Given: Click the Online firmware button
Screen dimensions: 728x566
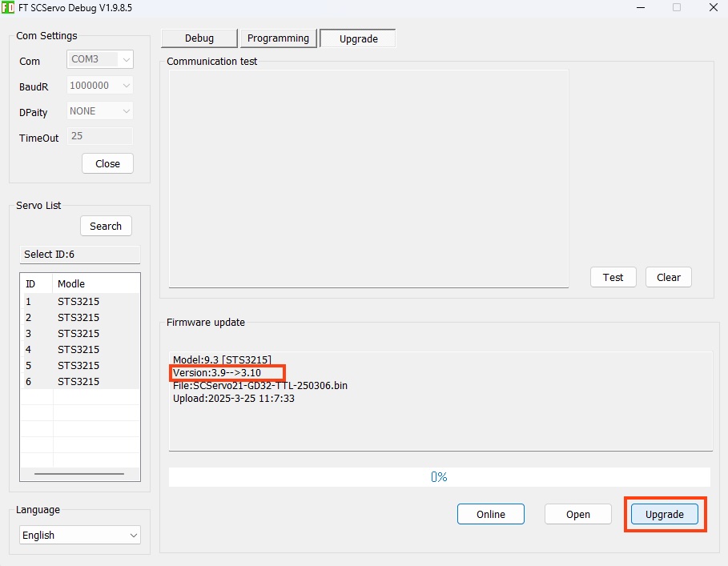Looking at the screenshot, I should pos(490,514).
